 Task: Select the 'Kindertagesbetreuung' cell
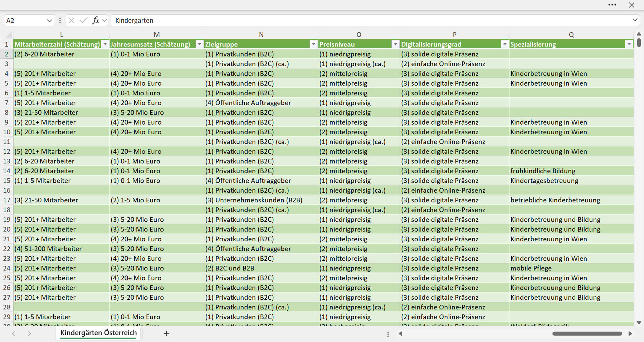(x=571, y=181)
